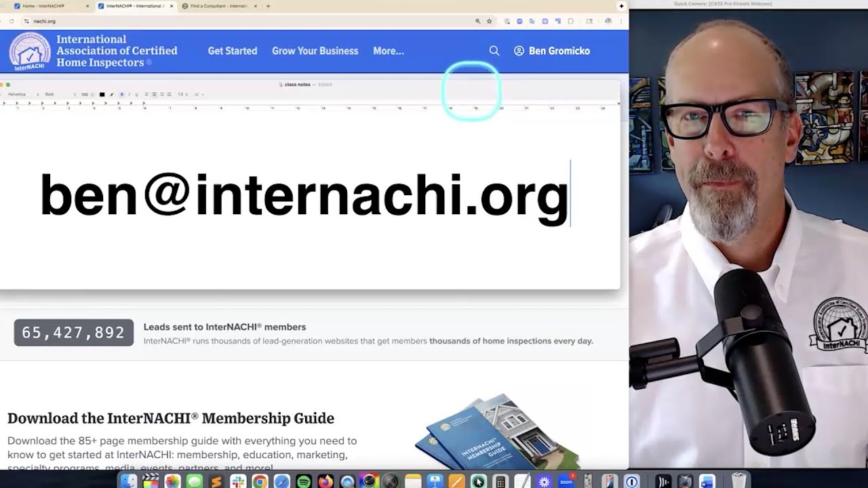868x488 pixels.
Task: Open the black text color swatch
Action: tap(102, 94)
